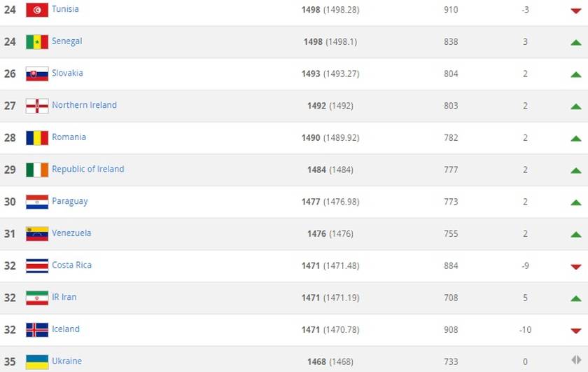The height and width of the screenshot is (372, 588).
Task: Open the Republic of Ireland link
Action: click(88, 169)
